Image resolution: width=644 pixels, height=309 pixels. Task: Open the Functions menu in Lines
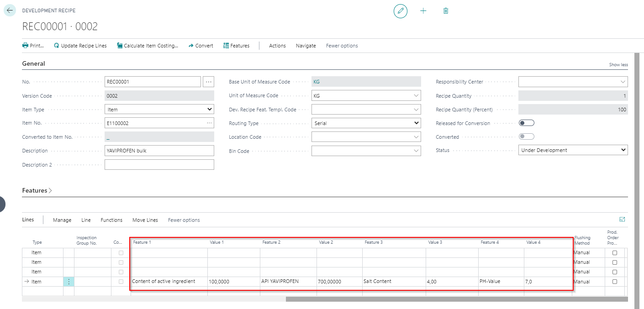[111, 220]
